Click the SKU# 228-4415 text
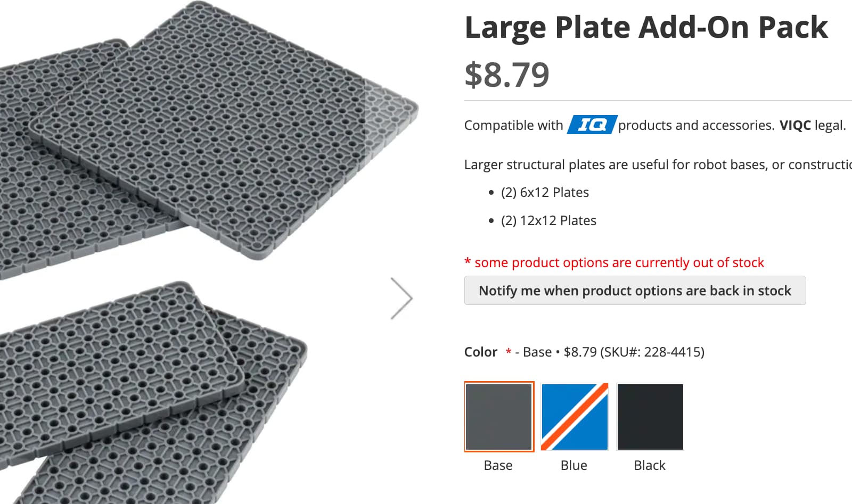 [x=652, y=352]
